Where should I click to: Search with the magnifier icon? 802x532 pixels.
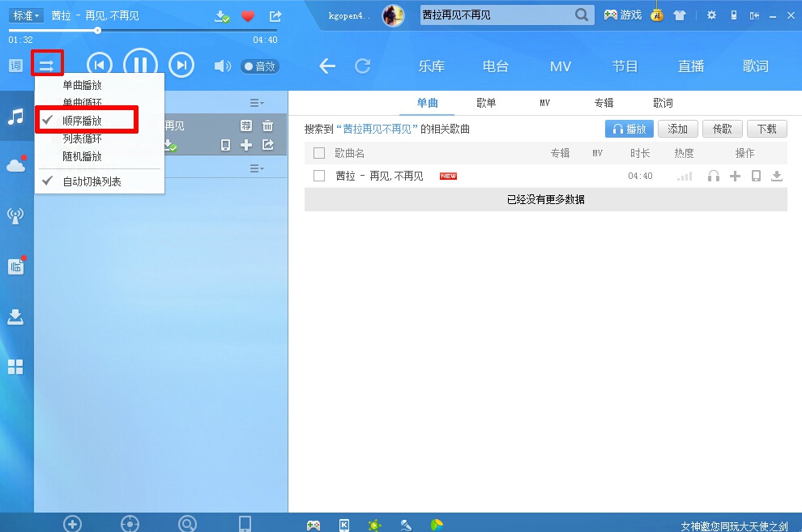(x=582, y=15)
